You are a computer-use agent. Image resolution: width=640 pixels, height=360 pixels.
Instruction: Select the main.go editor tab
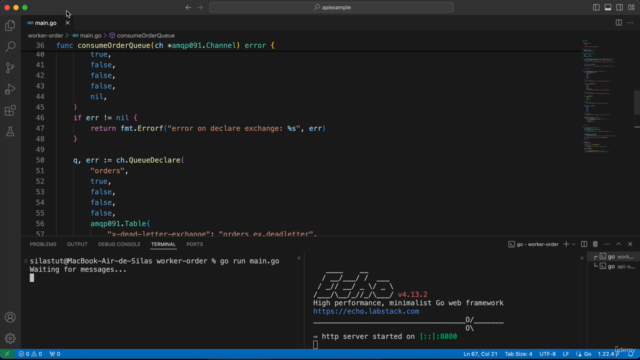pyautogui.click(x=45, y=23)
